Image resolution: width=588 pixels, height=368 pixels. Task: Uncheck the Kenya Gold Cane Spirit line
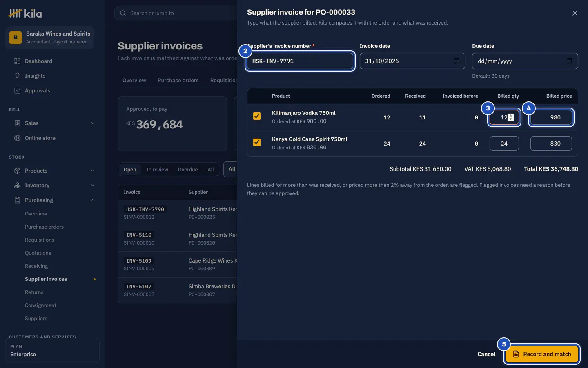point(257,142)
